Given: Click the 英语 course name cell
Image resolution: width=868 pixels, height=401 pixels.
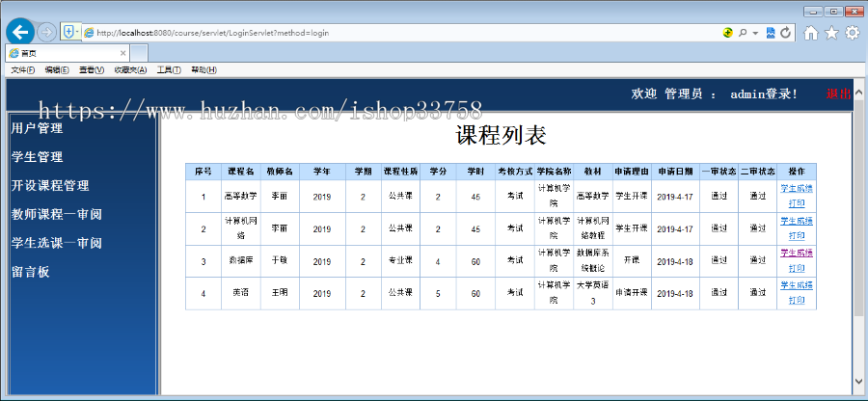Looking at the screenshot, I should (241, 293).
